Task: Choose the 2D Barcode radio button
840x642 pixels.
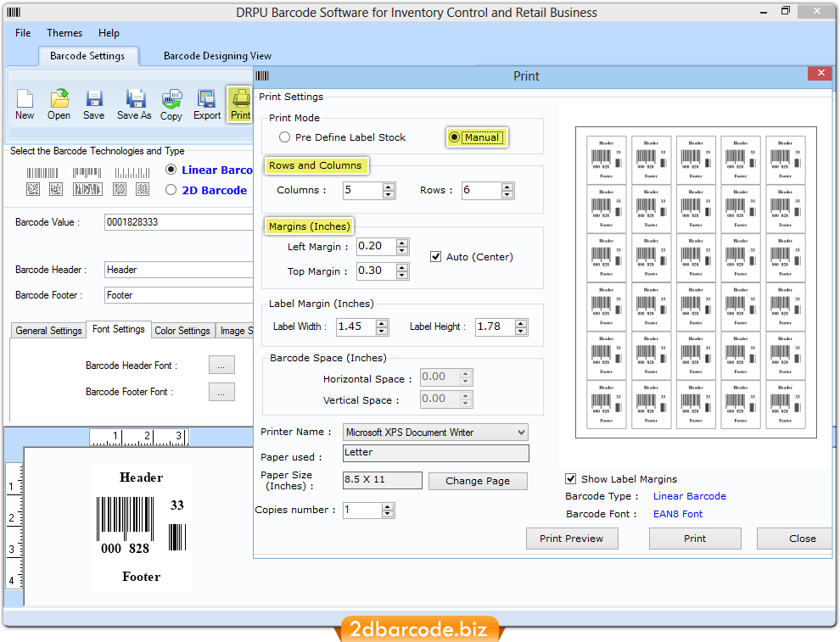Action: [x=171, y=190]
